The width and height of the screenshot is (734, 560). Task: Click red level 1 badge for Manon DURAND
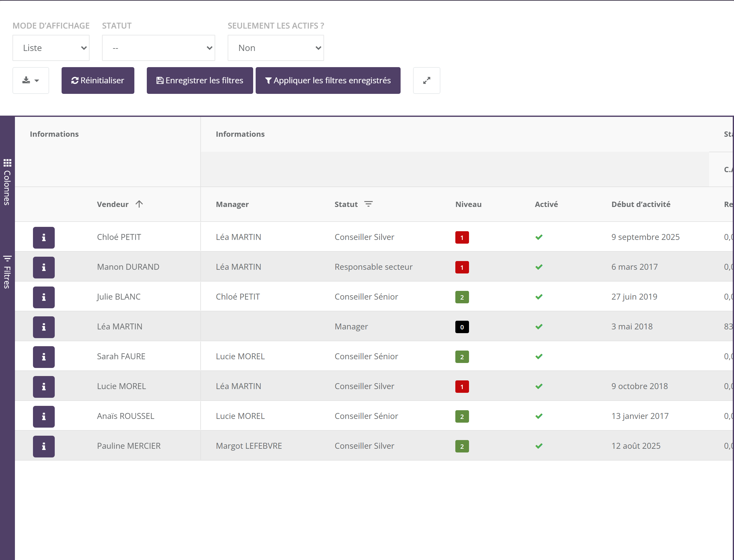tap(462, 267)
